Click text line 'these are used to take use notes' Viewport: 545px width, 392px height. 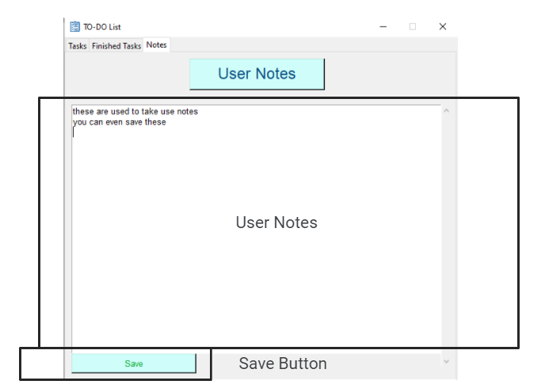click(x=135, y=112)
